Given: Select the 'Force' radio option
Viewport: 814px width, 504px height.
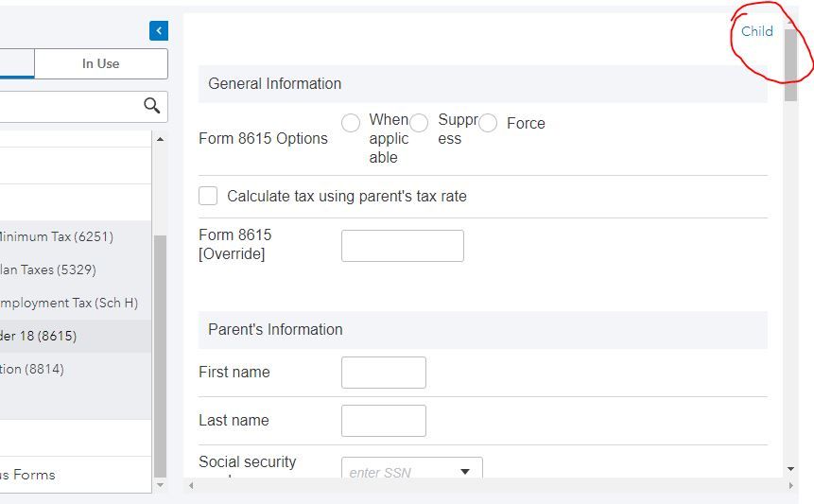Looking at the screenshot, I should tap(488, 123).
